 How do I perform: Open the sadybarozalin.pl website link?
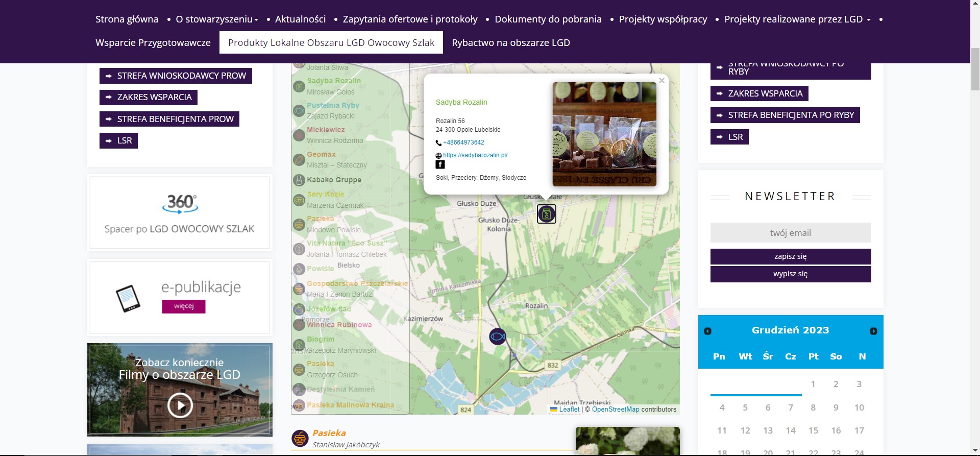(475, 155)
